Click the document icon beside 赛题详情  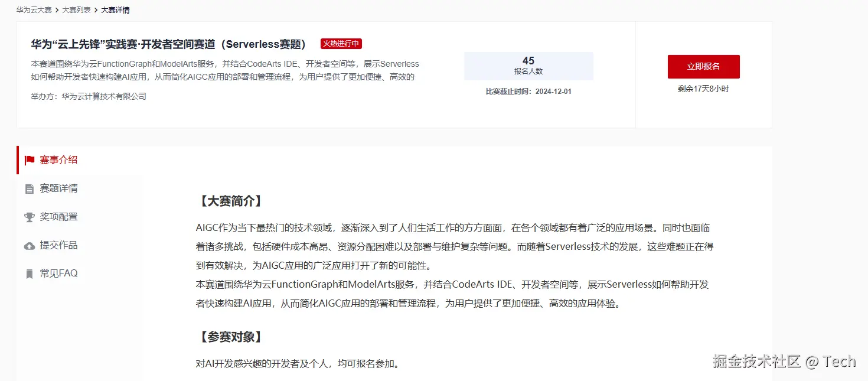30,189
